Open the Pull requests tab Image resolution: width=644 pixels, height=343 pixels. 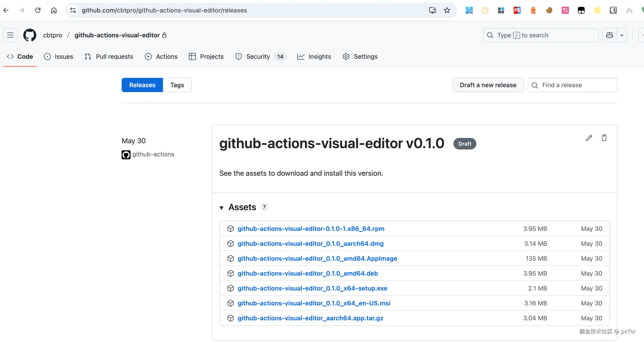pos(109,56)
